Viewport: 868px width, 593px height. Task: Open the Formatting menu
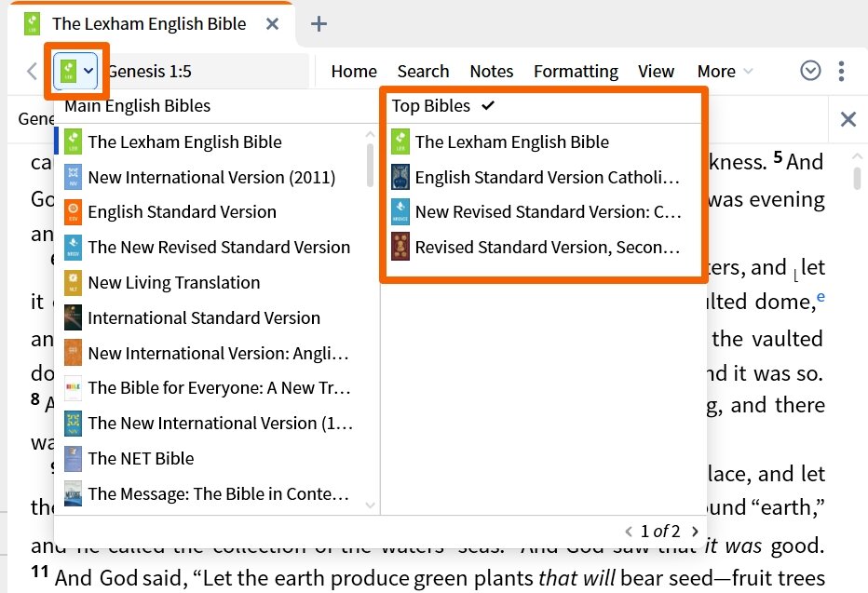pyautogui.click(x=576, y=72)
